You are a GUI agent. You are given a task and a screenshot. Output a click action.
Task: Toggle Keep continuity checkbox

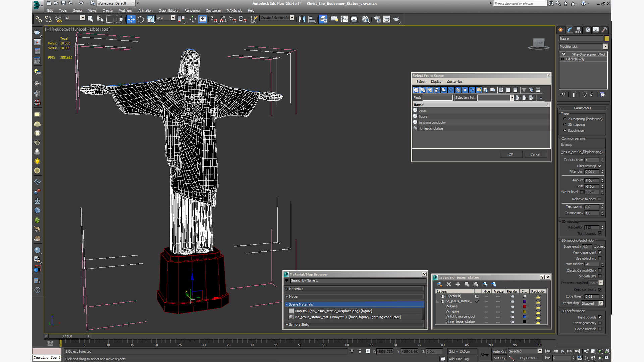pos(600,289)
